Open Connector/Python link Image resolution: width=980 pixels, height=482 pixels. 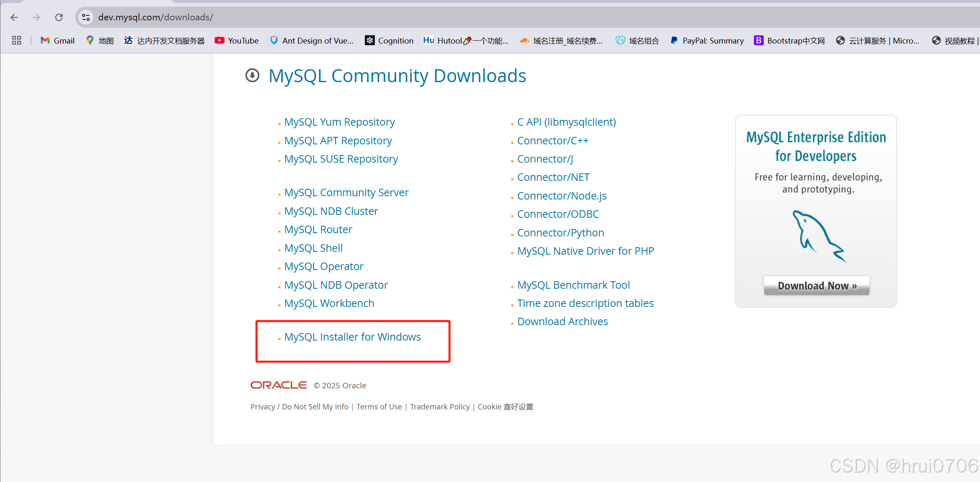pos(561,233)
